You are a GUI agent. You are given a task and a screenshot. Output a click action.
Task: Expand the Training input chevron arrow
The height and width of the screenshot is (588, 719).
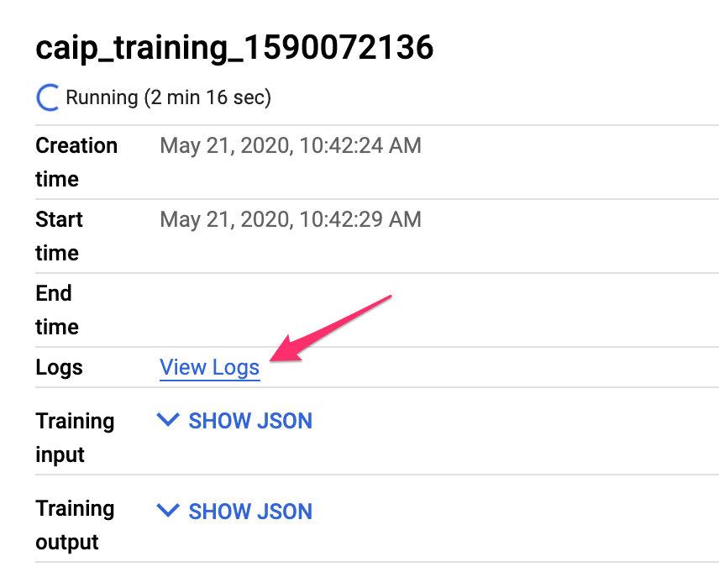[x=168, y=420]
